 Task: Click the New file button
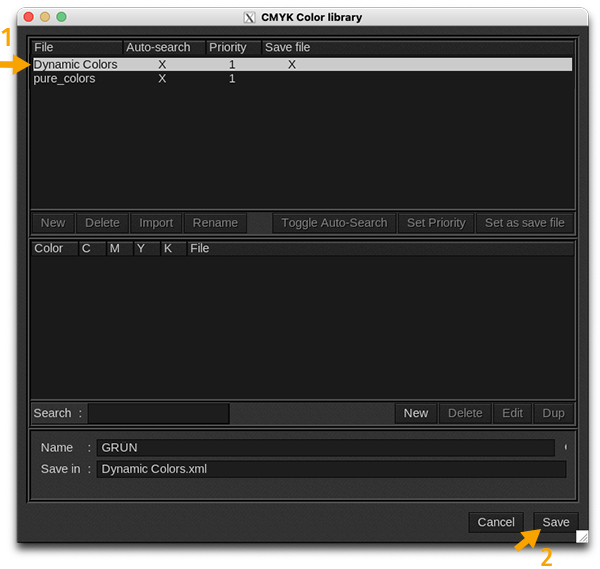53,223
